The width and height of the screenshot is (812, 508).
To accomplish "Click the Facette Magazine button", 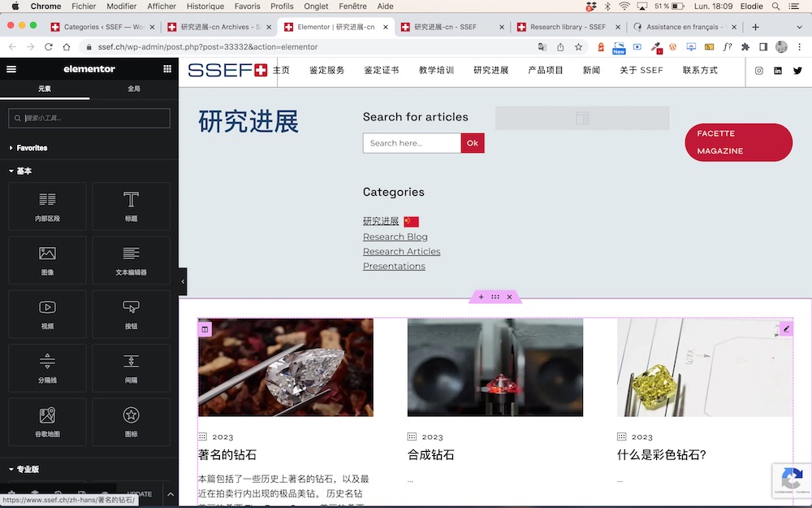I will click(738, 142).
